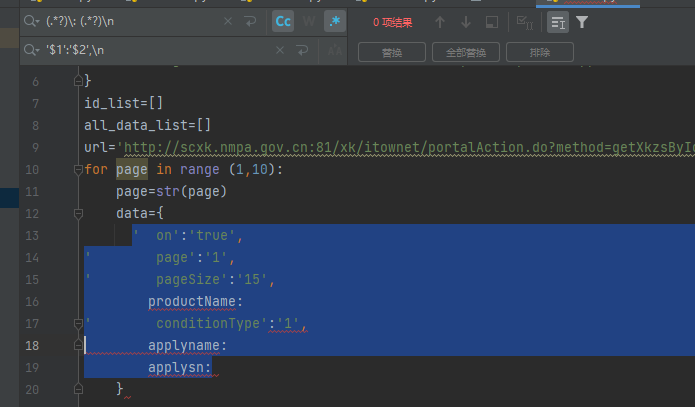This screenshot has width=695, height=407.
Task: Click productName: on line 16
Action: [195, 301]
